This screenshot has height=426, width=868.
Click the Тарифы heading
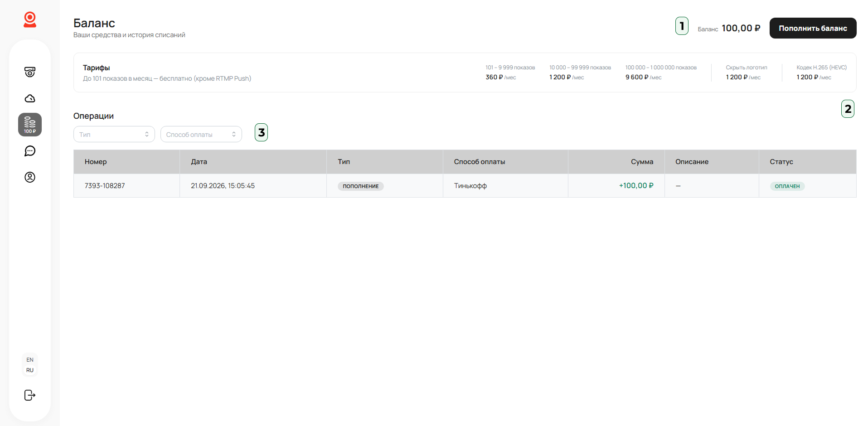tap(96, 68)
